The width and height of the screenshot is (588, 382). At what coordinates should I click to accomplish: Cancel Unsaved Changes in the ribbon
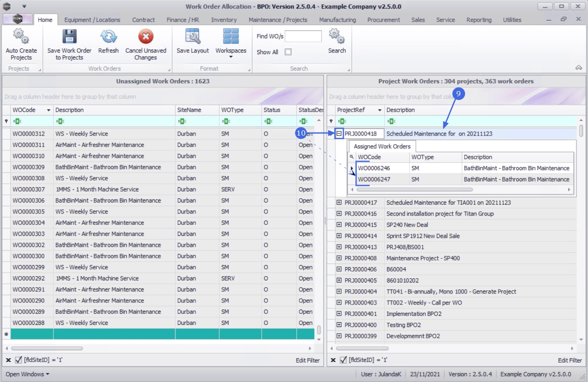coord(145,37)
